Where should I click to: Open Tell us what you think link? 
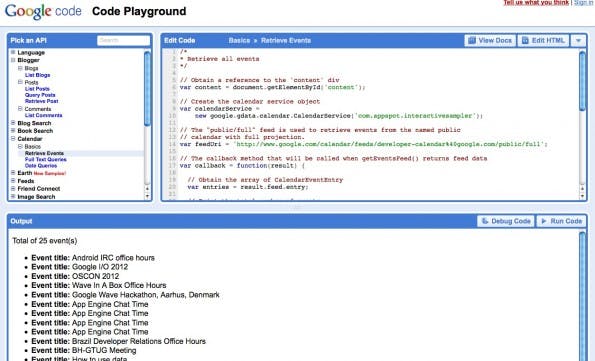pyautogui.click(x=536, y=3)
